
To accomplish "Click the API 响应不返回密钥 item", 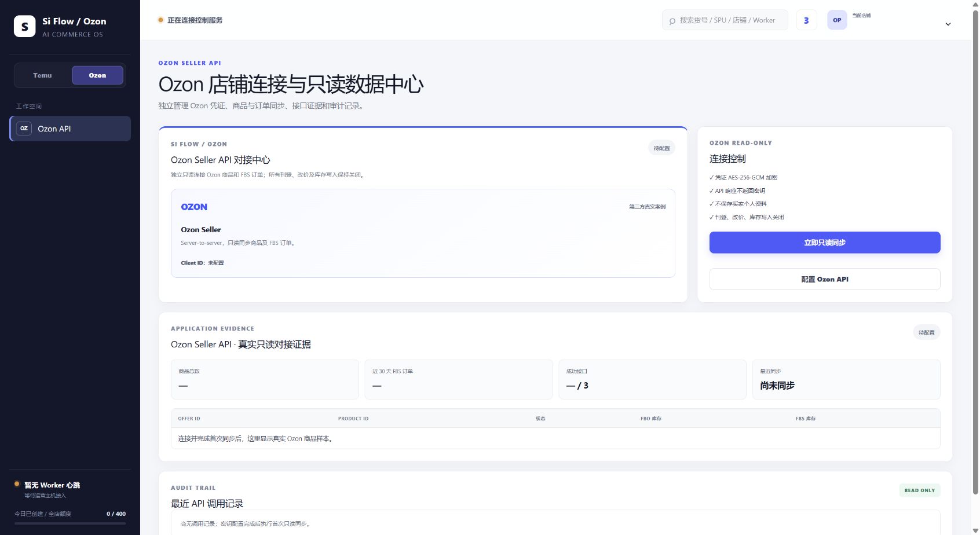I will [737, 191].
